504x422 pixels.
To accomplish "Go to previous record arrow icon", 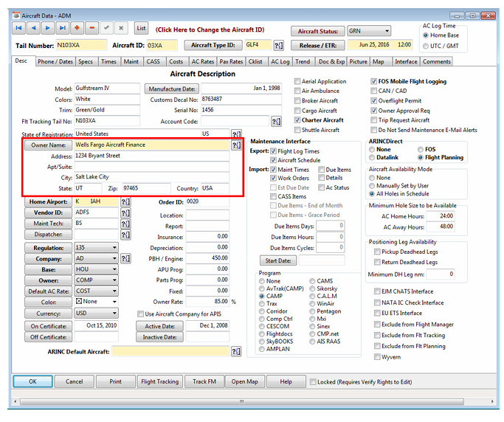I will click(x=33, y=28).
